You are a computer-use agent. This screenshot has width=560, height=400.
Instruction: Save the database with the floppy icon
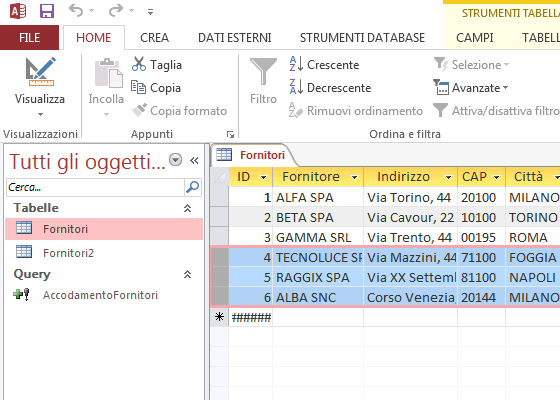(47, 11)
